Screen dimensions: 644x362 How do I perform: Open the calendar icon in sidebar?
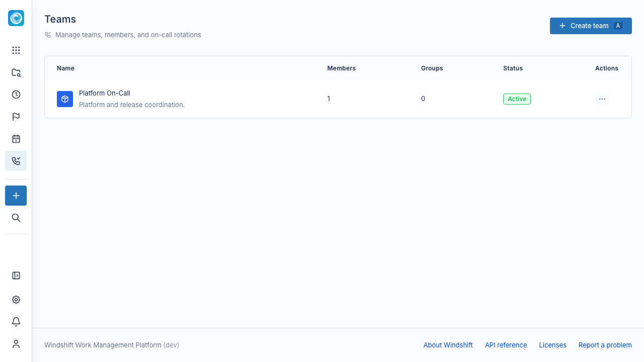tap(16, 139)
